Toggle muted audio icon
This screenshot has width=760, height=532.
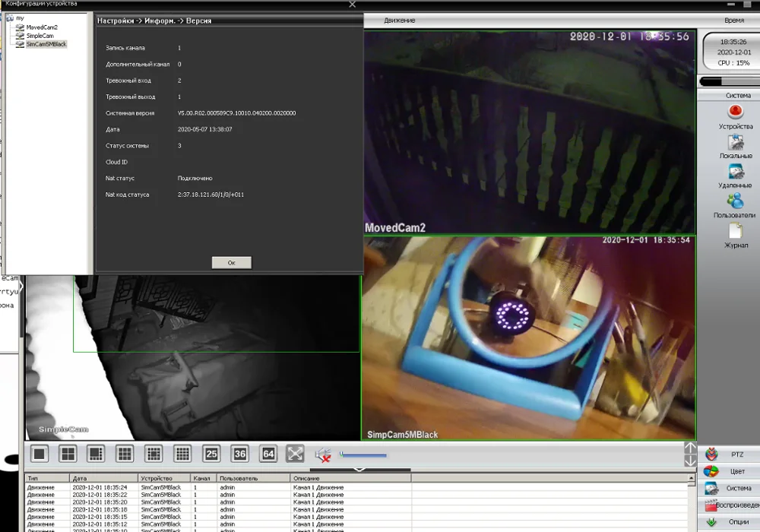click(323, 455)
